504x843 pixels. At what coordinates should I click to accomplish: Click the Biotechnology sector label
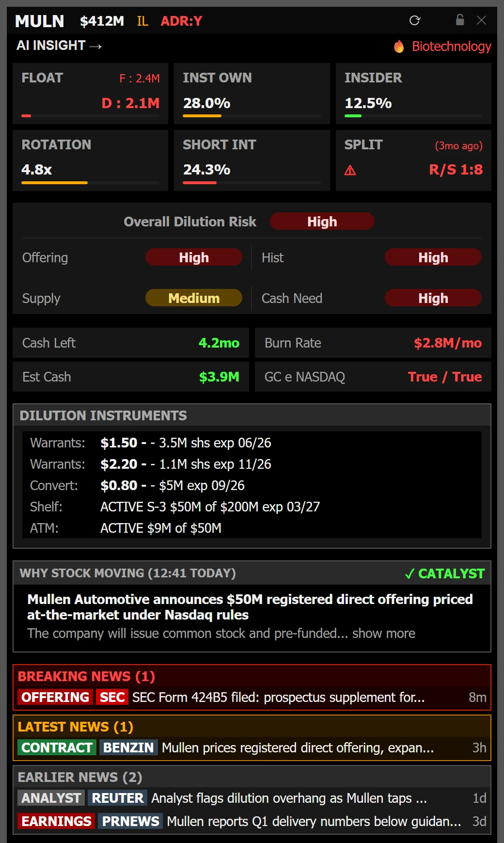tap(451, 47)
